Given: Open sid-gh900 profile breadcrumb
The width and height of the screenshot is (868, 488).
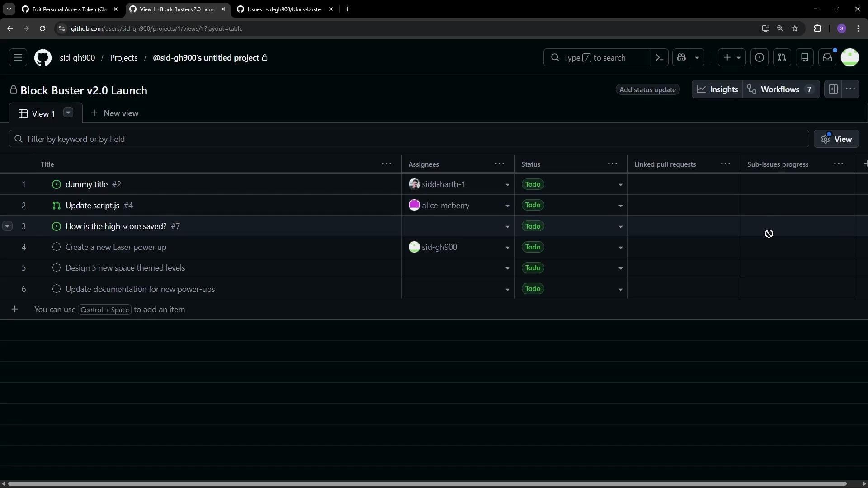Looking at the screenshot, I should [x=77, y=58].
